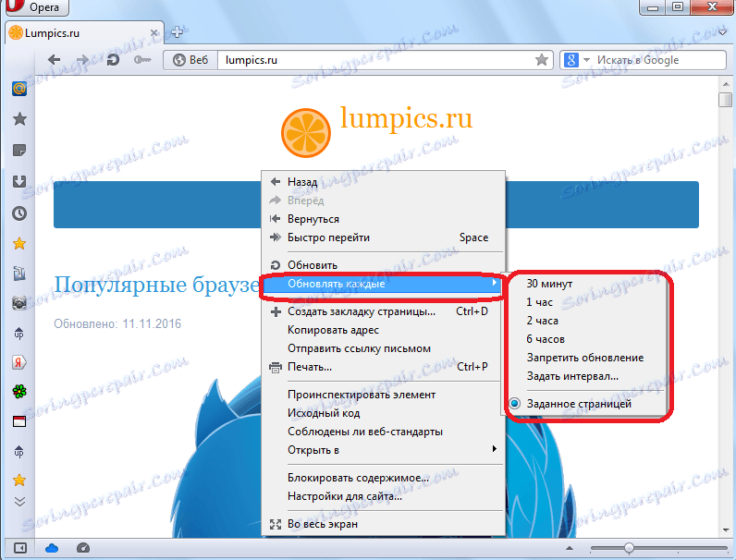The width and height of the screenshot is (736, 560).
Task: Click the back navigation arrow
Action: point(55,59)
